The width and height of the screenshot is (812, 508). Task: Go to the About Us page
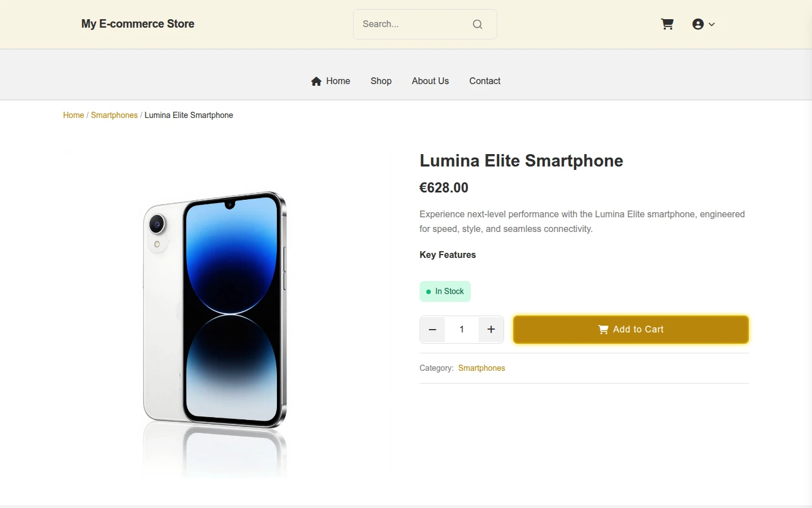click(x=430, y=81)
